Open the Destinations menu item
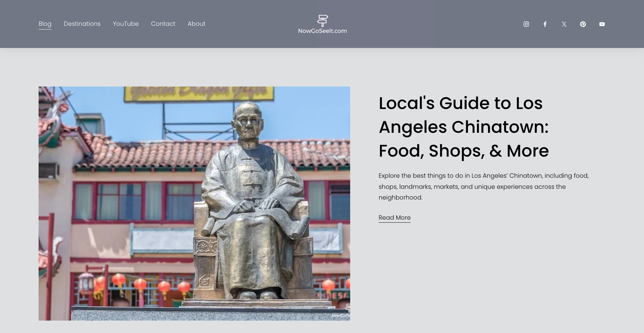 (x=82, y=24)
